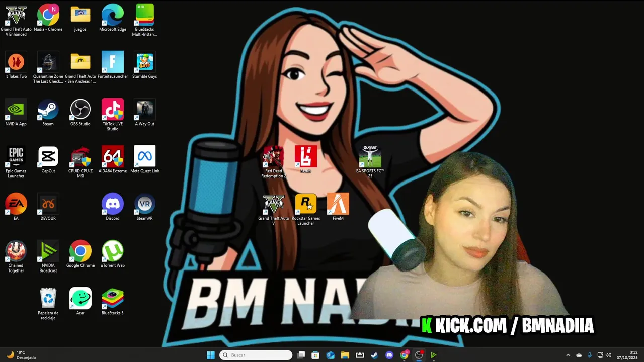Select the Stumble Guys desktop icon

[x=145, y=65]
